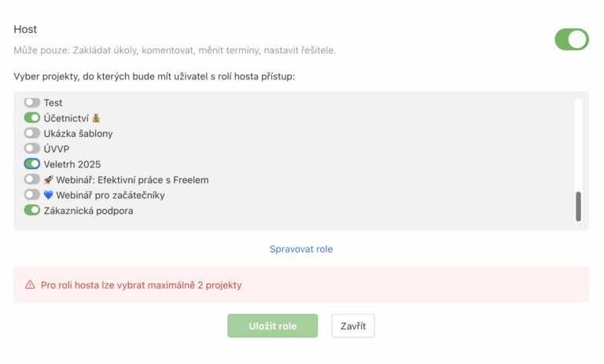The height and width of the screenshot is (364, 604).
Task: Open the Spravovat role link
Action: click(301, 249)
